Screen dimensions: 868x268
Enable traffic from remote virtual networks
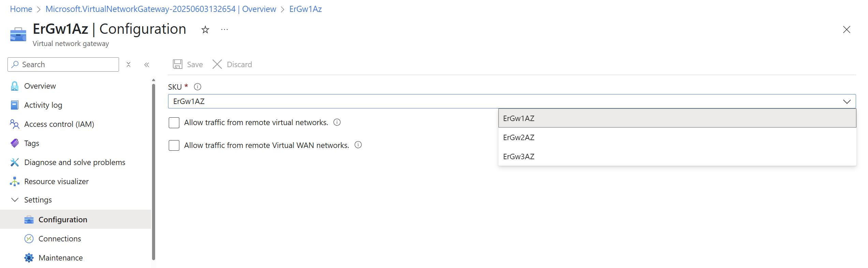click(174, 122)
